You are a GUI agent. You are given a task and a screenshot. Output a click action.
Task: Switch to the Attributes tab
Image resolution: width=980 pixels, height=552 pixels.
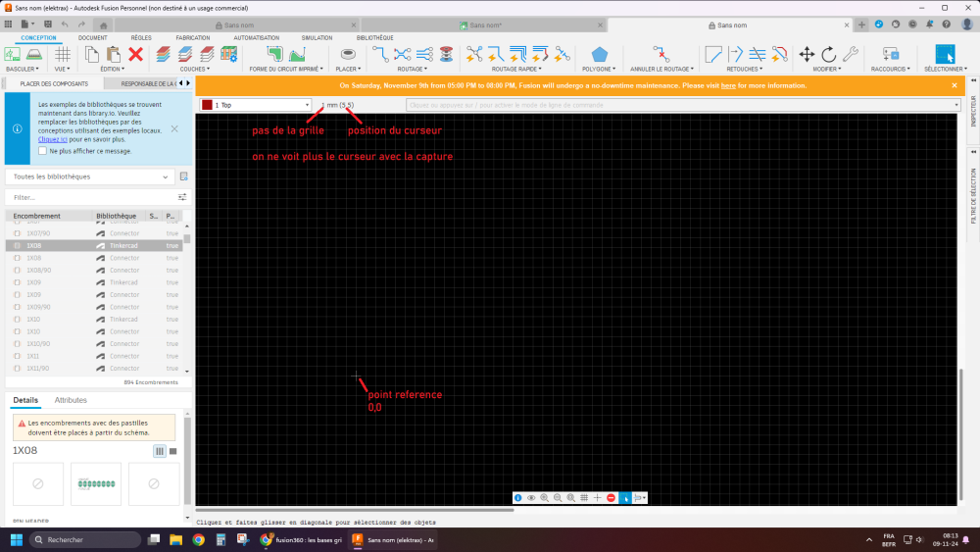point(71,400)
